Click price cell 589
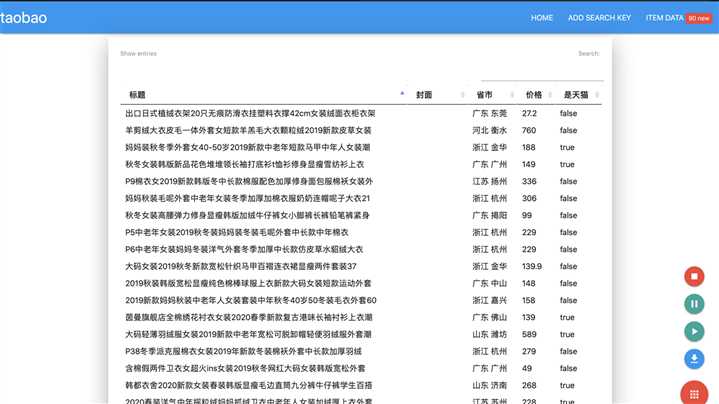This screenshot has width=719, height=404. point(529,334)
